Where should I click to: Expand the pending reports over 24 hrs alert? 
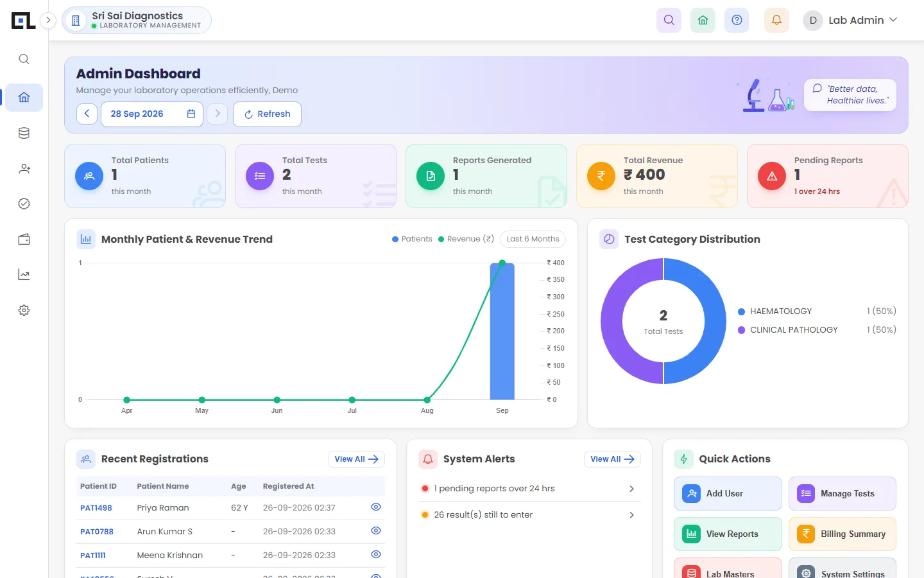529,489
